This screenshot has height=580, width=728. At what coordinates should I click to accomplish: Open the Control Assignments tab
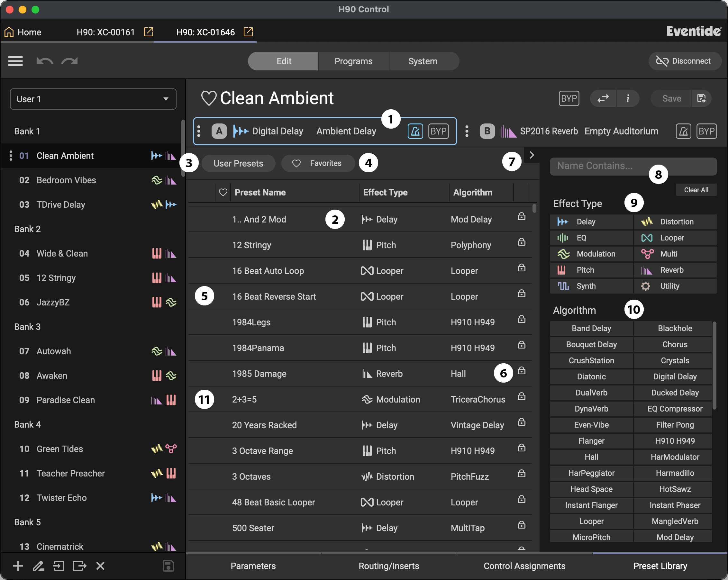point(524,566)
